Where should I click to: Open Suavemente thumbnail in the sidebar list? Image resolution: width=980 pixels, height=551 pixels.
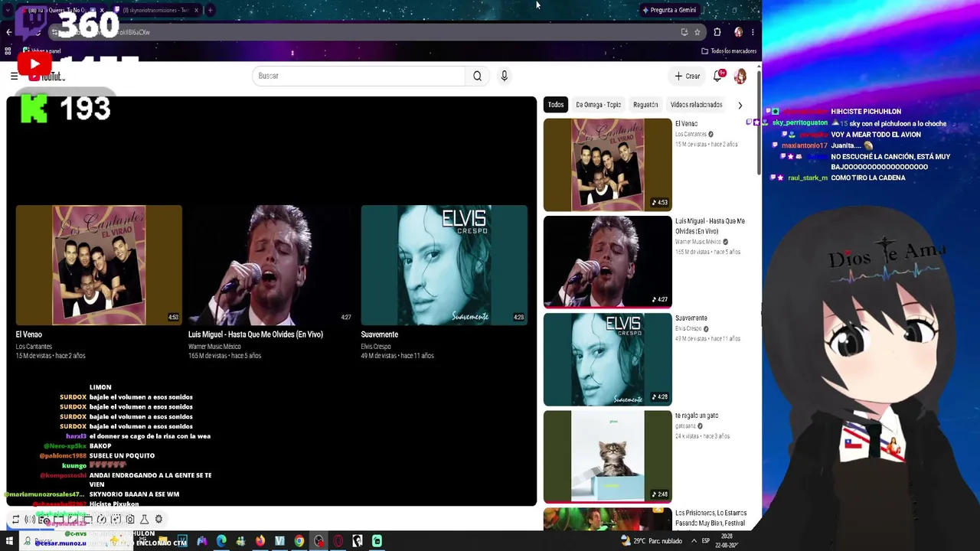pyautogui.click(x=608, y=359)
